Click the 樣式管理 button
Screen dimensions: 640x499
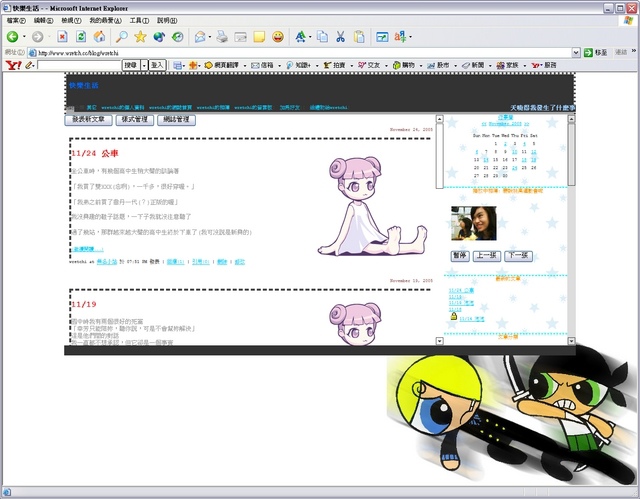pyautogui.click(x=135, y=120)
